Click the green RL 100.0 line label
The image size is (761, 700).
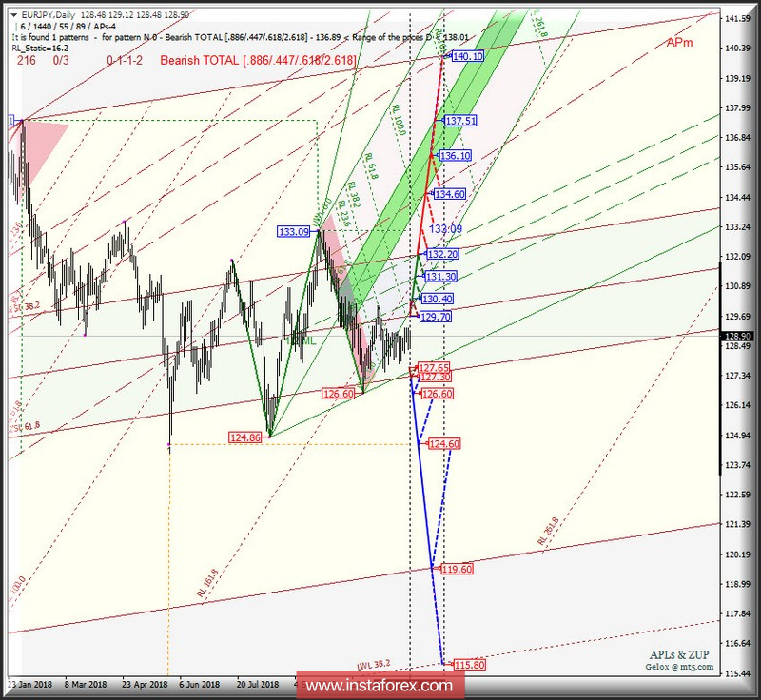tap(399, 119)
